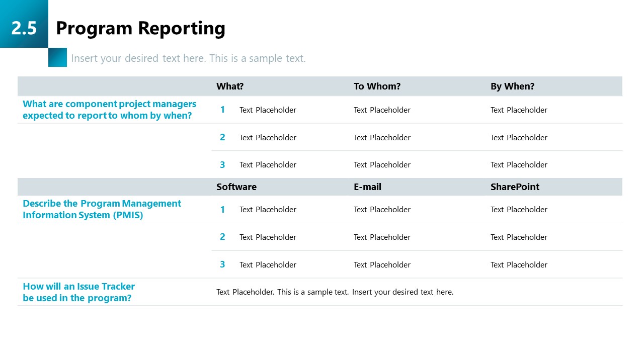The width and height of the screenshot is (644, 362).
Task: Select the 'To Whom?' column header
Action: click(x=377, y=86)
